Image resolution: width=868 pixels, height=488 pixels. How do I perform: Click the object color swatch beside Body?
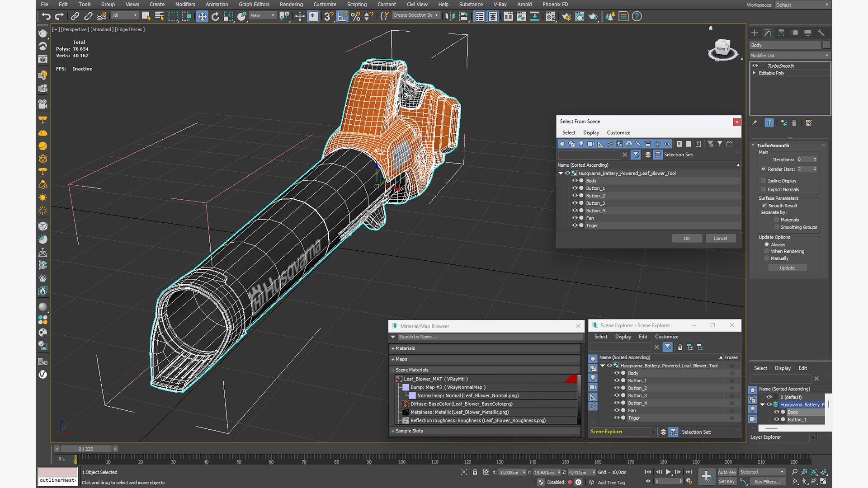[x=827, y=45]
